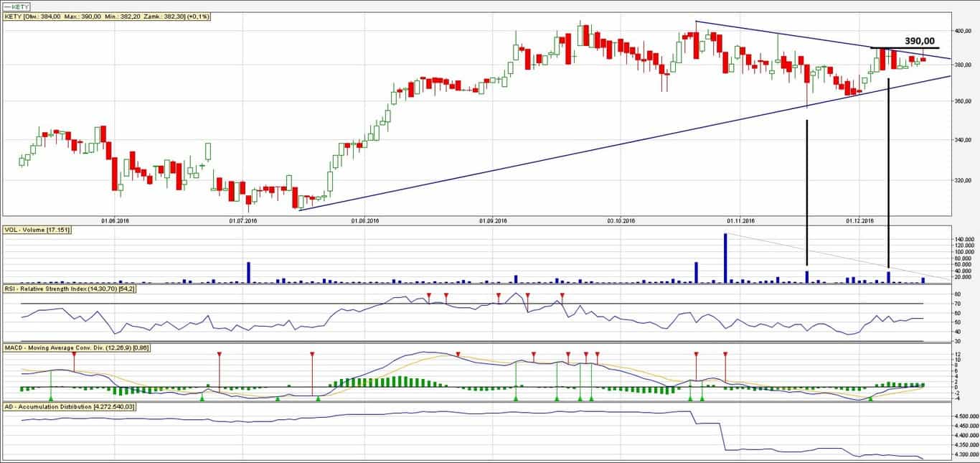Click the 01.12.2016 date on time axis
This screenshot has height=463, width=980.
click(x=859, y=221)
